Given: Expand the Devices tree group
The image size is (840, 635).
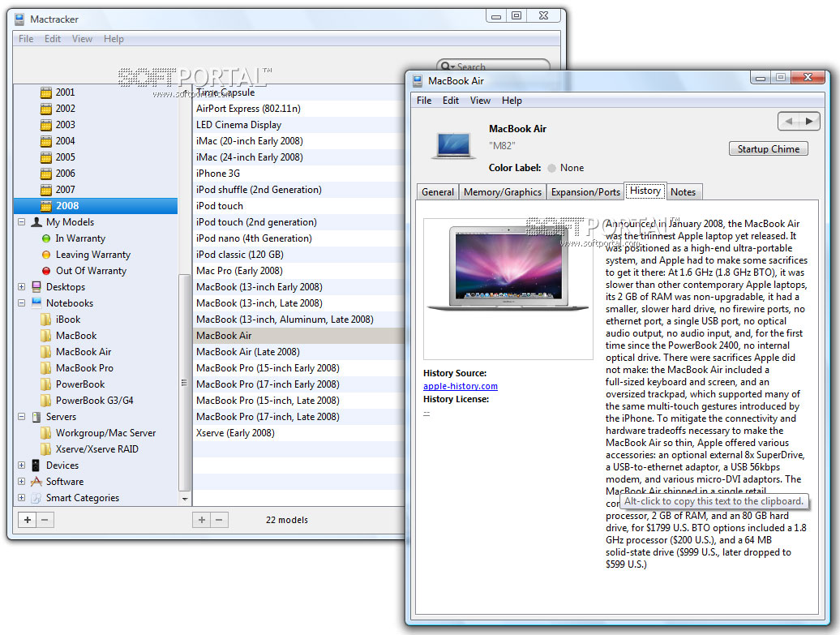Looking at the screenshot, I should (21, 466).
